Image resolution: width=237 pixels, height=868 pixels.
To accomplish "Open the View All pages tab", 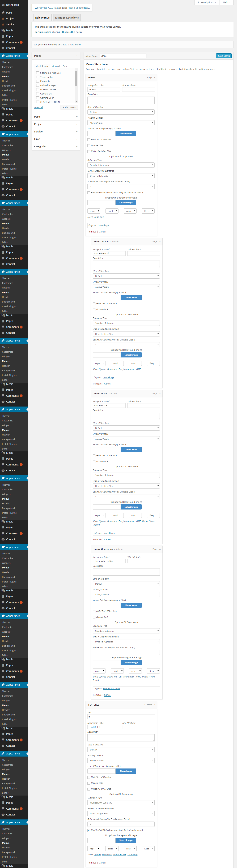I will pyautogui.click(x=56, y=66).
